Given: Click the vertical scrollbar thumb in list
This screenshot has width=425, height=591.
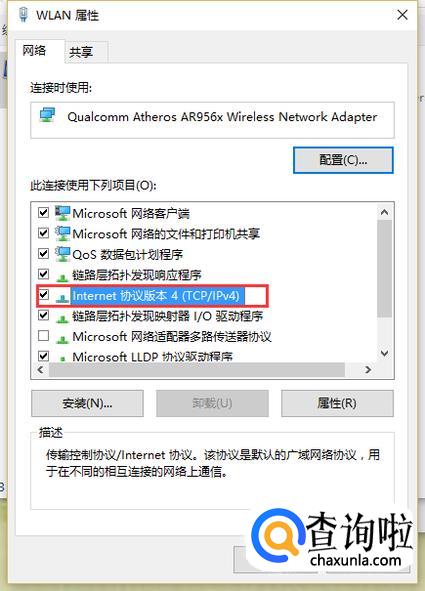Looking at the screenshot, I should 384,269.
